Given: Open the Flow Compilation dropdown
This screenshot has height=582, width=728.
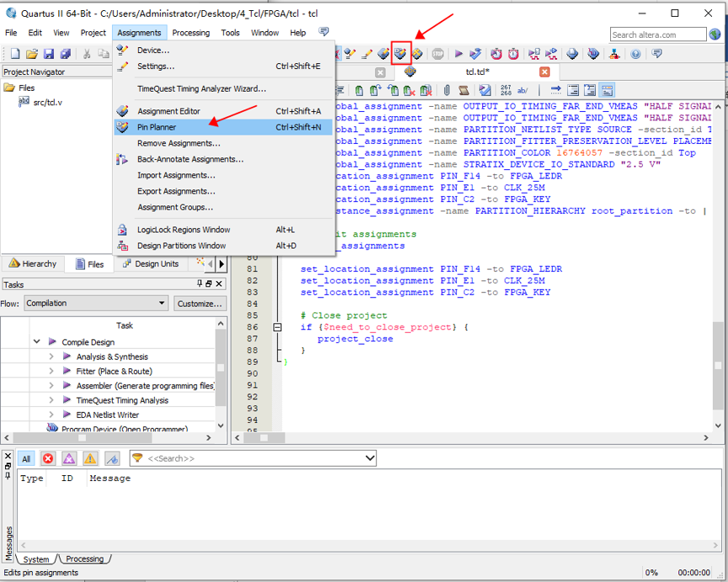Looking at the screenshot, I should (96, 304).
